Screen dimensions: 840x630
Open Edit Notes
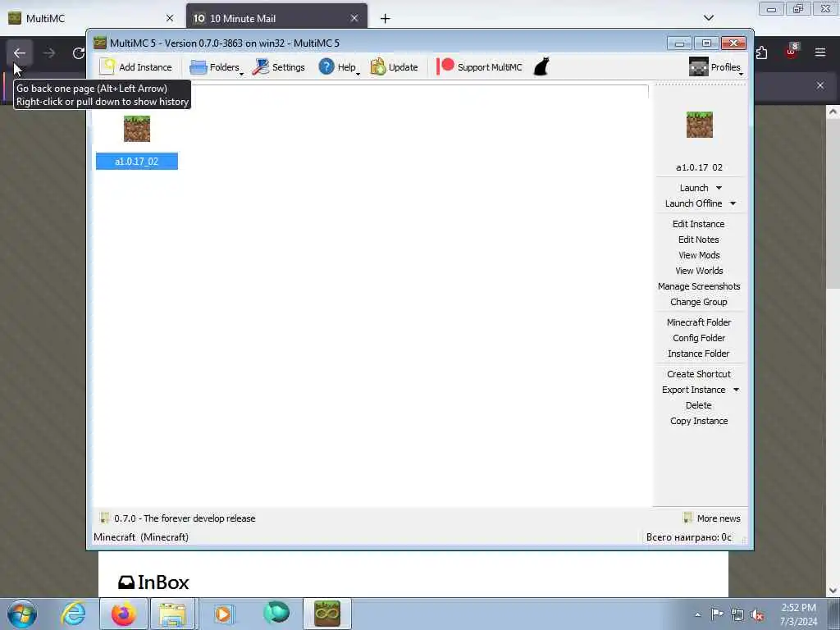click(x=699, y=240)
